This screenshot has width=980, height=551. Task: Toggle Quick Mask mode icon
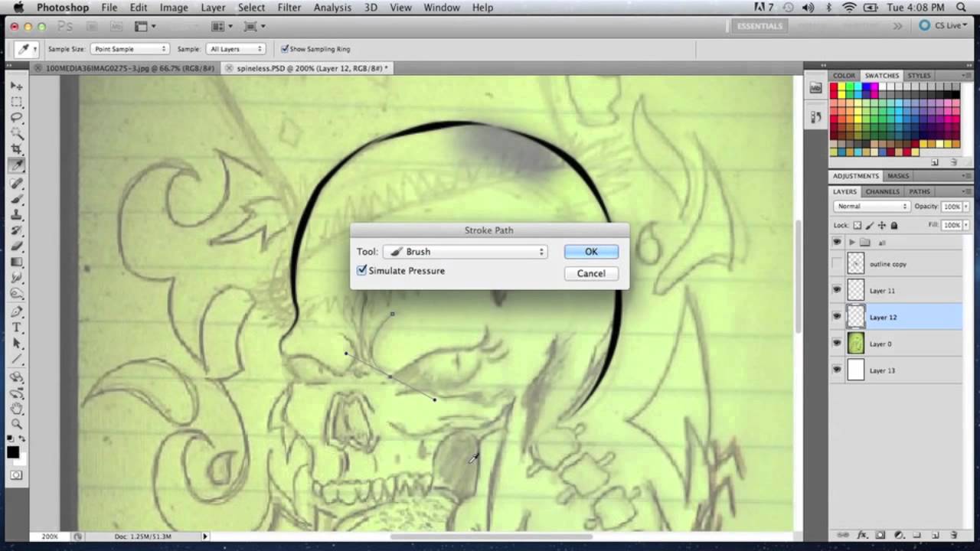[16, 475]
